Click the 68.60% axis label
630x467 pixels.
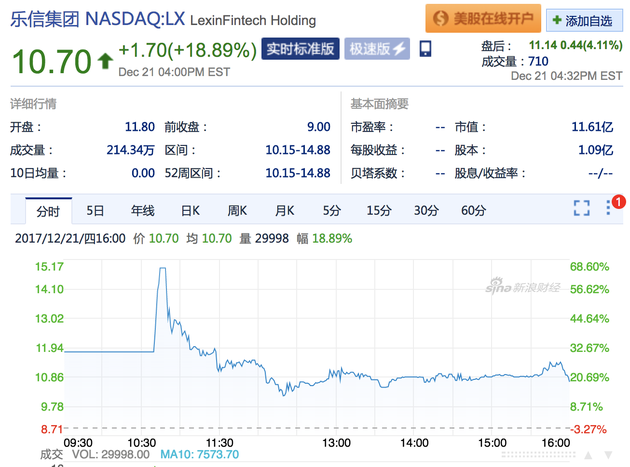589,266
